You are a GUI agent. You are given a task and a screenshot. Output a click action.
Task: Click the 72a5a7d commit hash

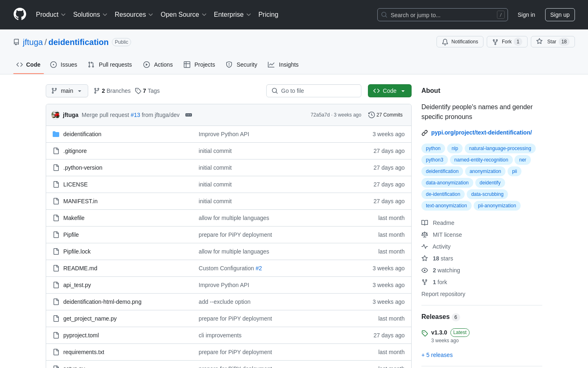[320, 115]
